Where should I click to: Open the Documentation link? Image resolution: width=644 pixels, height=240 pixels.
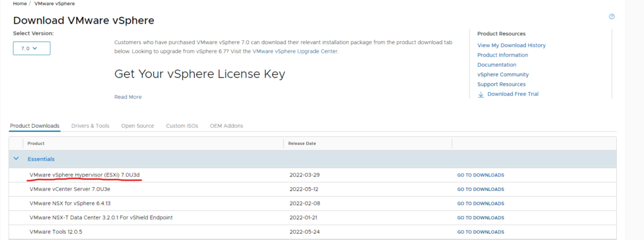coord(497,65)
